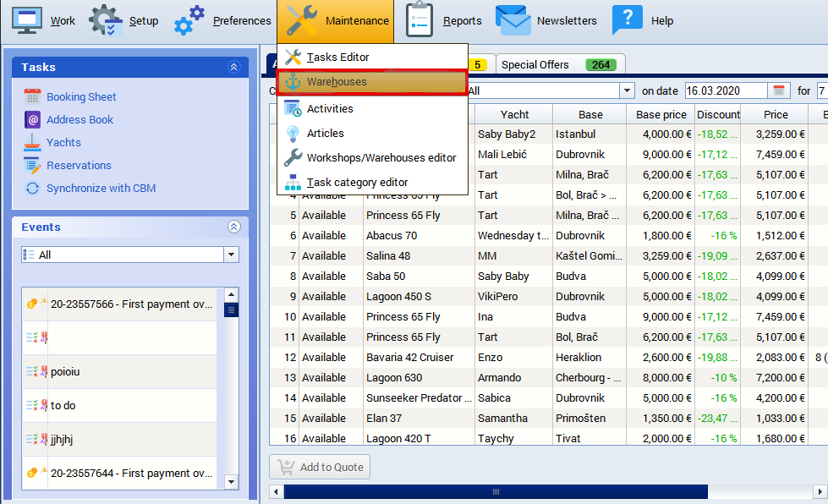Image resolution: width=828 pixels, height=504 pixels.
Task: Click the Reports clipboard icon
Action: pos(419,19)
